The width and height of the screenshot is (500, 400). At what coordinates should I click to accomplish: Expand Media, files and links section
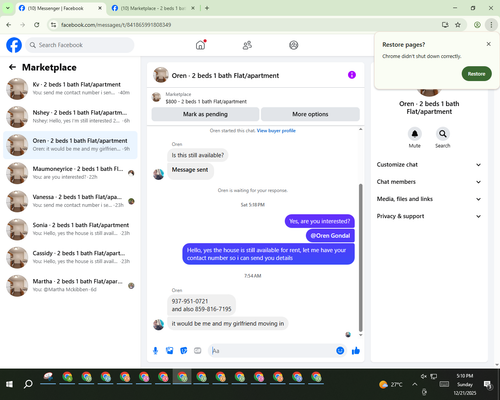(429, 199)
